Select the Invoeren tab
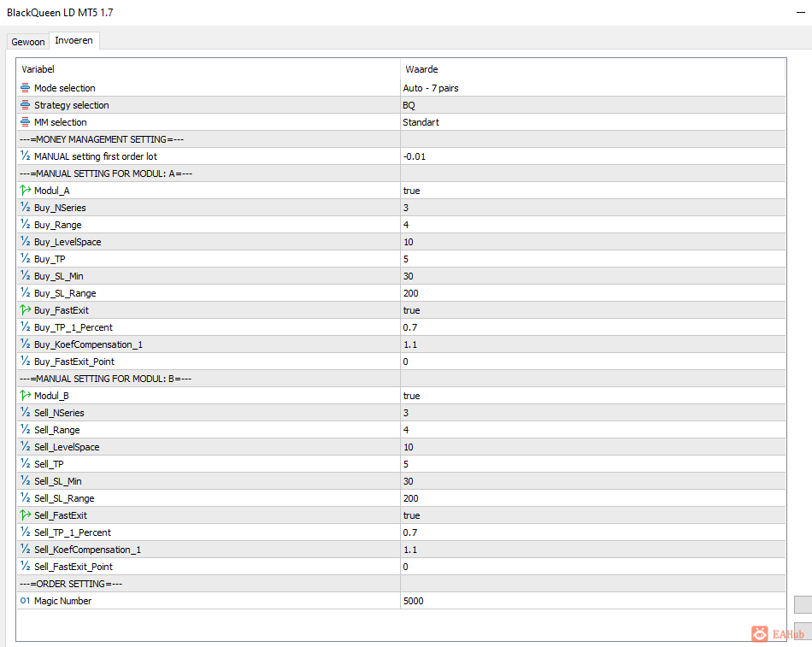Image resolution: width=812 pixels, height=647 pixels. click(x=74, y=40)
